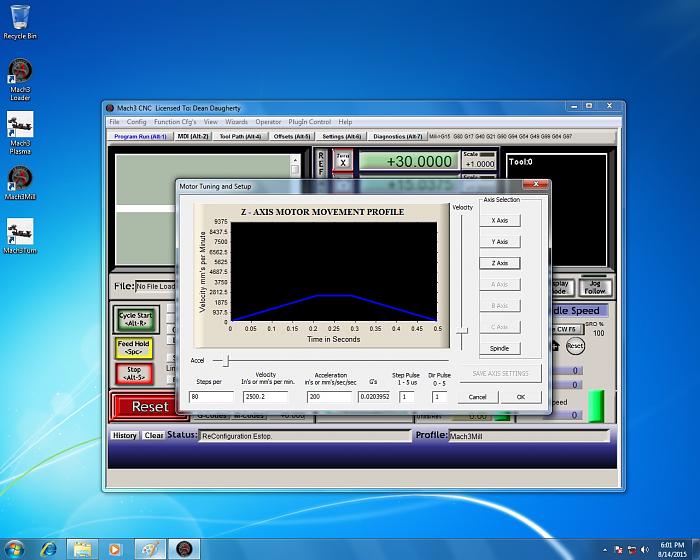Click the History button
This screenshot has height=560, width=700.
click(x=125, y=435)
